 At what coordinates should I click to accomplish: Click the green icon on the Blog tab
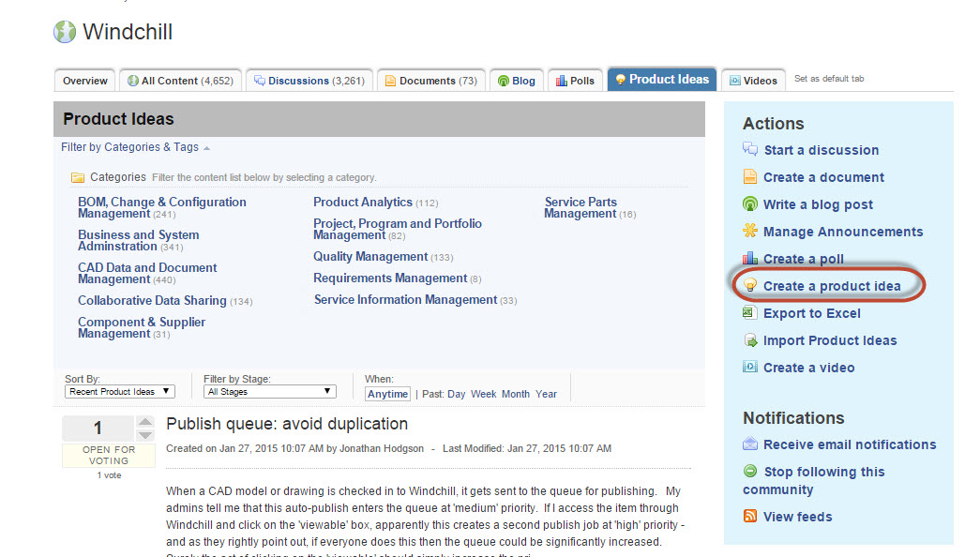(503, 81)
